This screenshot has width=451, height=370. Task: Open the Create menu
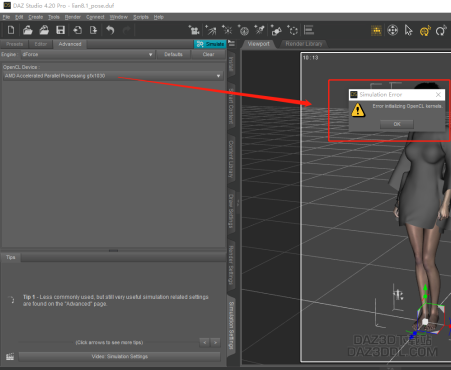point(36,17)
